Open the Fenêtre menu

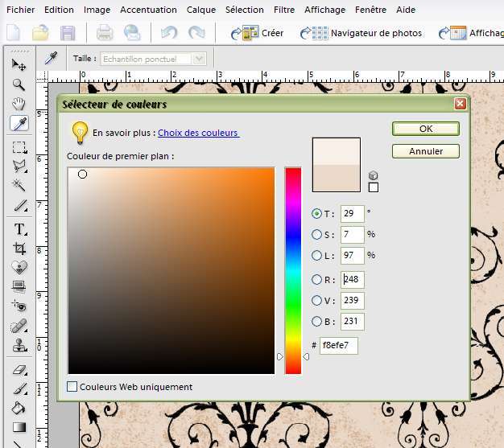point(370,10)
